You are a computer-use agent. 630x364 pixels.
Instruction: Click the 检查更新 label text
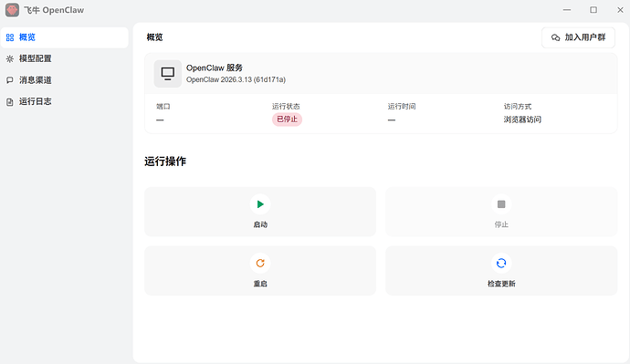point(501,284)
